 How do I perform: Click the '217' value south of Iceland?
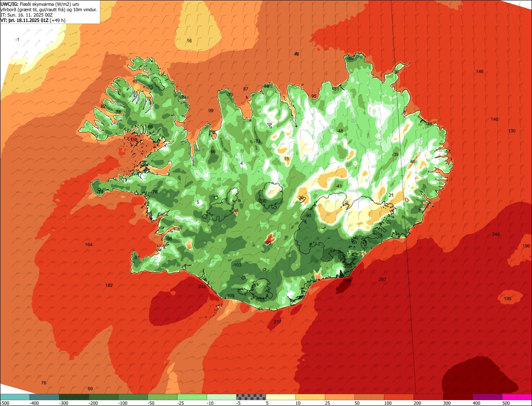pyautogui.click(x=278, y=322)
